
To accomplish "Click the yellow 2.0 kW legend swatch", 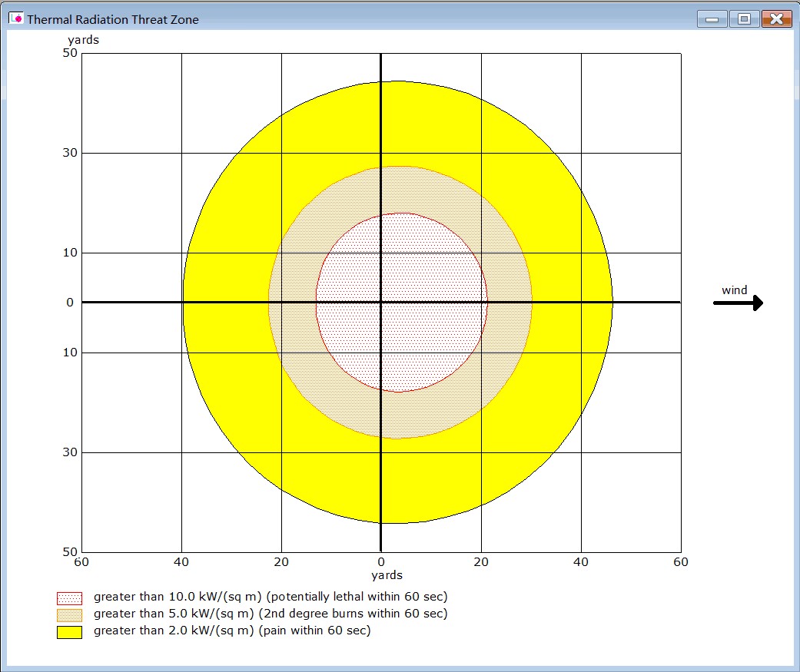I will pyautogui.click(x=69, y=632).
